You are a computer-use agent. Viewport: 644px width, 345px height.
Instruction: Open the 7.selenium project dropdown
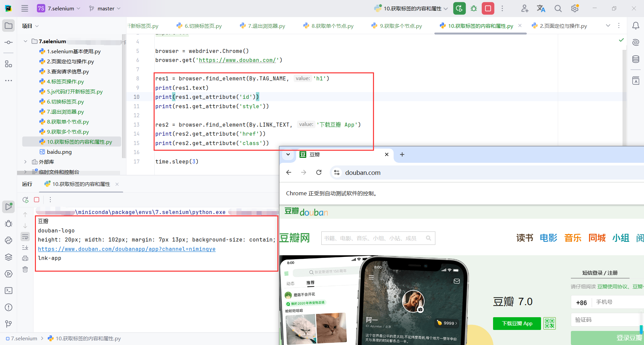coord(59,8)
